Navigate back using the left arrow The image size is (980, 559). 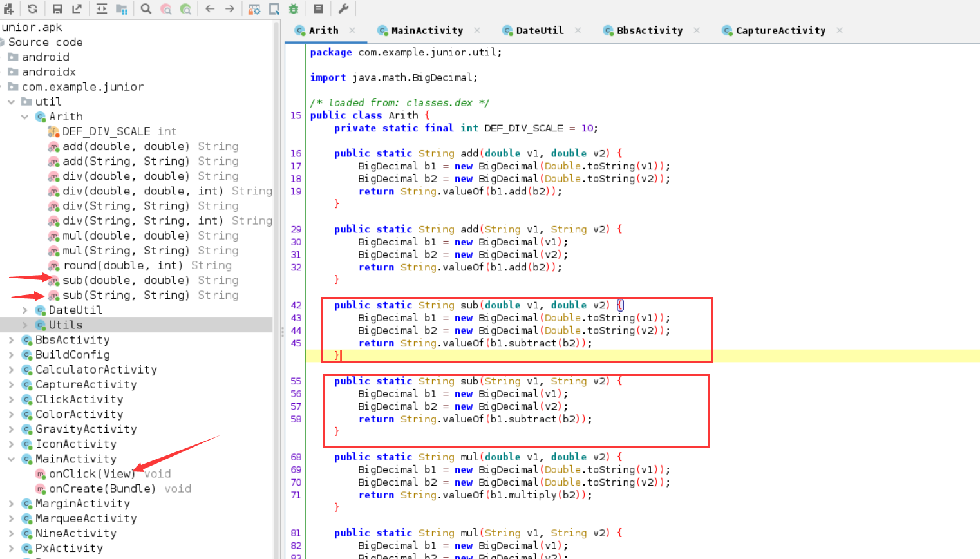[x=210, y=8]
